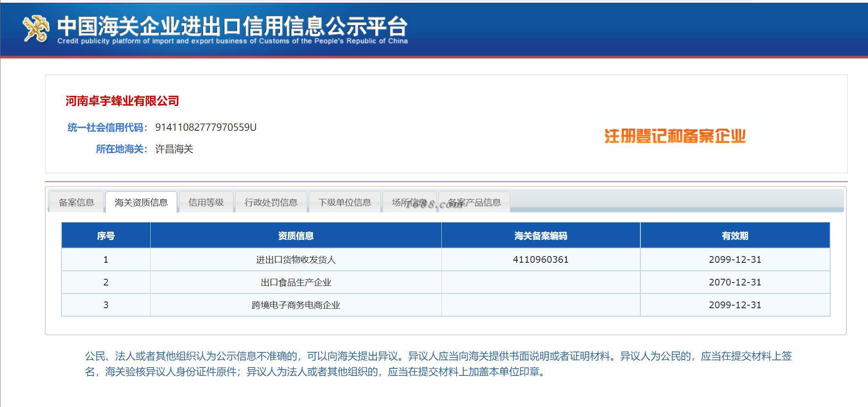
Task: Click the 海关备案编码 column header
Action: point(541,235)
